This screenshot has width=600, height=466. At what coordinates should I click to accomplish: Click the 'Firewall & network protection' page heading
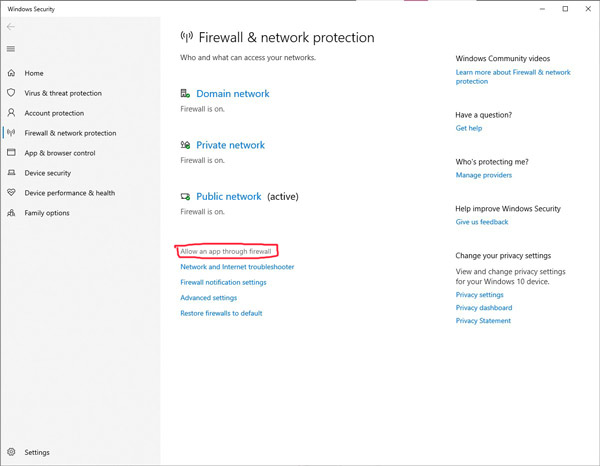286,37
